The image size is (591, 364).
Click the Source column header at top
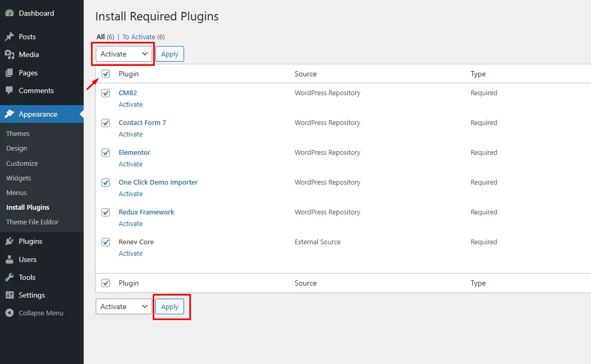point(305,74)
